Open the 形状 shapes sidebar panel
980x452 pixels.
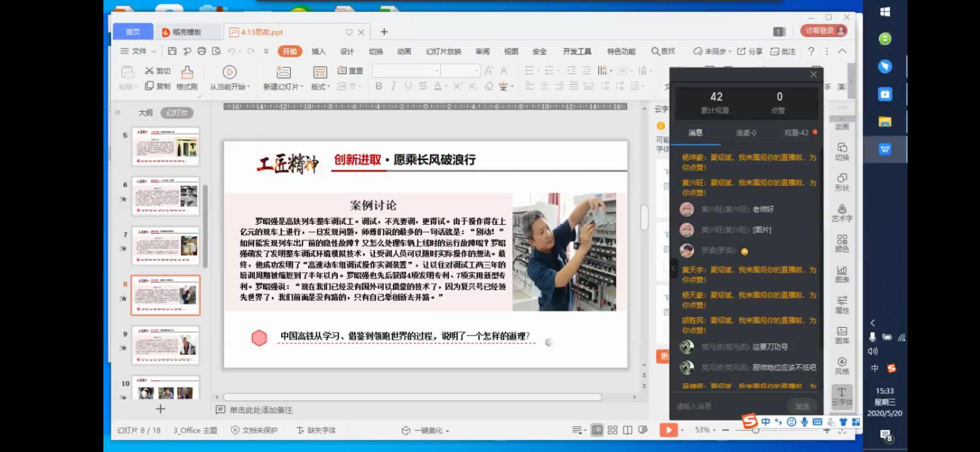[842, 182]
